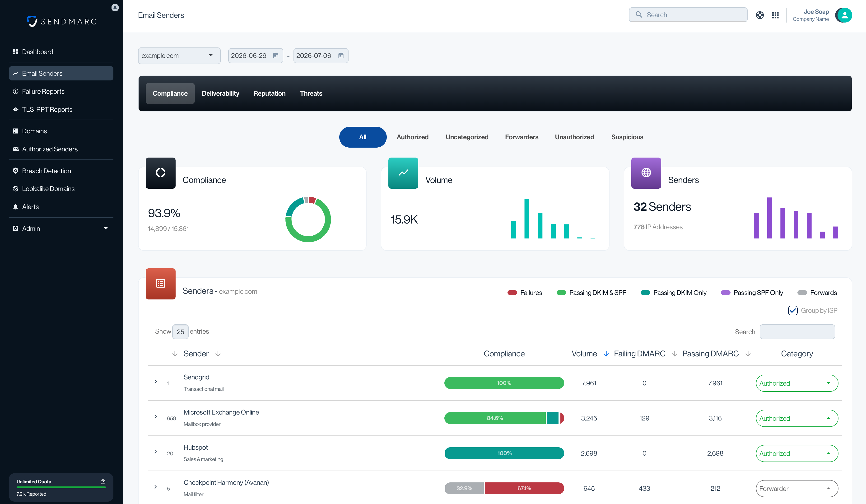This screenshot has width=866, height=504.
Task: Click the red Senders list icon
Action: [160, 284]
